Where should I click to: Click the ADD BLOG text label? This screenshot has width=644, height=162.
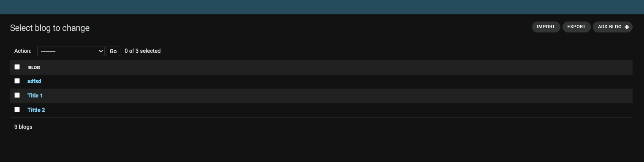coord(609,27)
